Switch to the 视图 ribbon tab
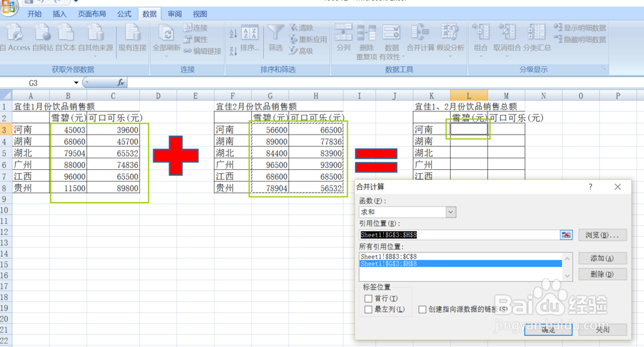 (x=200, y=14)
